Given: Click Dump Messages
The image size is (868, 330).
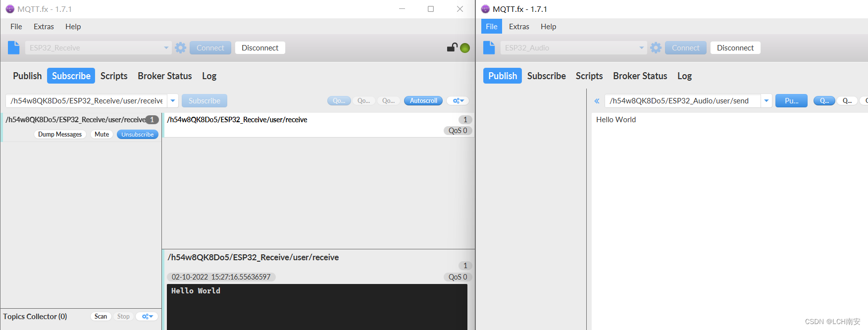Looking at the screenshot, I should click(x=60, y=135).
